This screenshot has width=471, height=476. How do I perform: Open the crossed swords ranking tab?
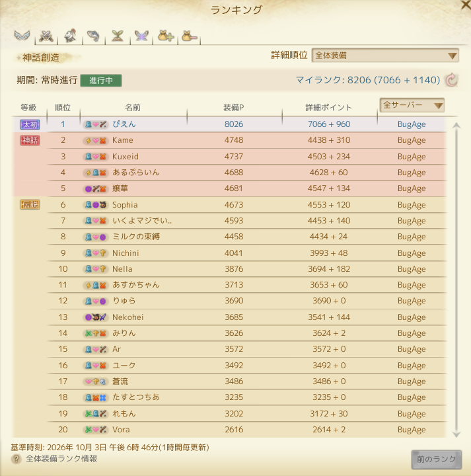coord(46,36)
